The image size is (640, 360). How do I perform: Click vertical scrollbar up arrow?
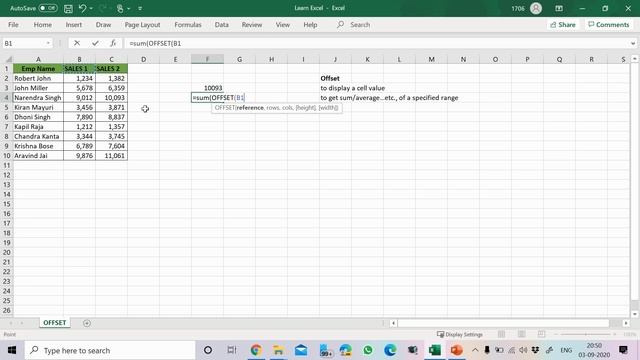pyautogui.click(x=635, y=59)
